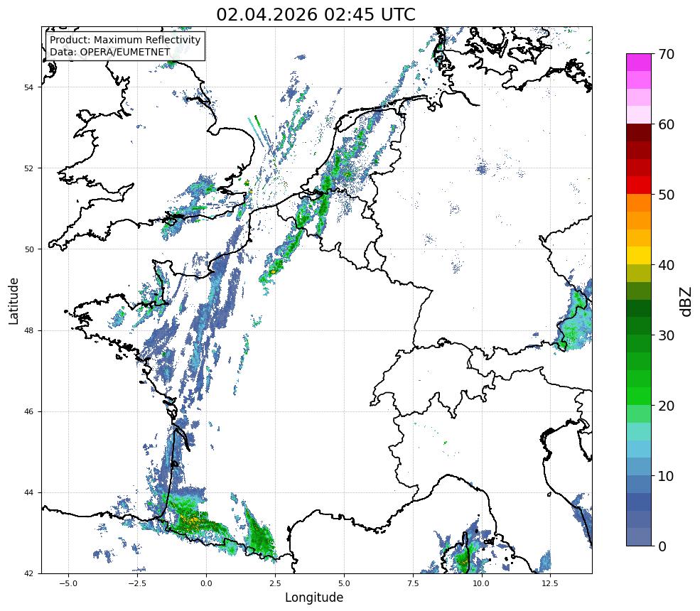The height and width of the screenshot is (611, 700).
Task: Click the longitude tick label "−2.5"
Action: pyautogui.click(x=137, y=583)
